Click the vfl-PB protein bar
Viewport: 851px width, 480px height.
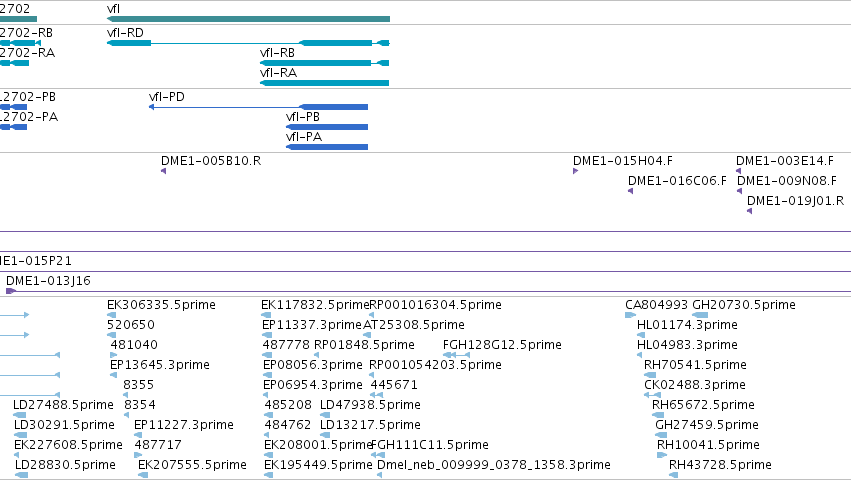pyautogui.click(x=327, y=127)
